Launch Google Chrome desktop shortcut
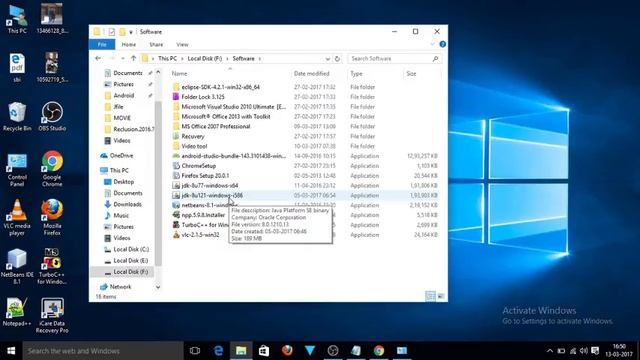This screenshot has width=640, height=360. coord(52,169)
